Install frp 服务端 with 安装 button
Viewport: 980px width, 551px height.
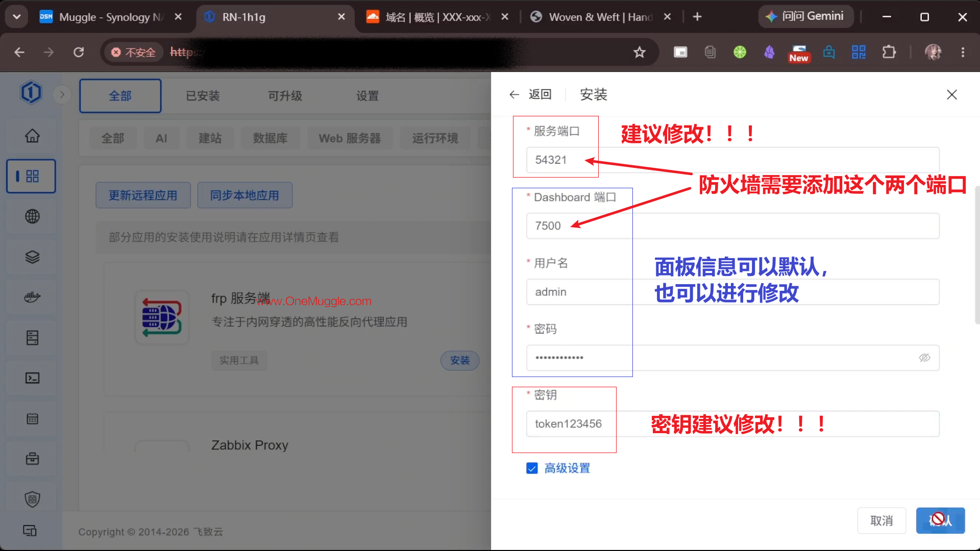(x=459, y=361)
